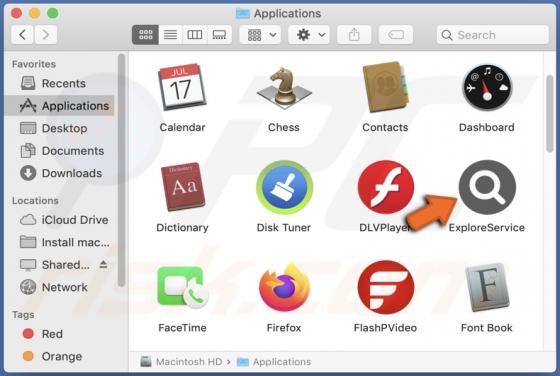Click the sidebar vertical scrollbar
This screenshot has width=560, height=376.
pos(121,170)
